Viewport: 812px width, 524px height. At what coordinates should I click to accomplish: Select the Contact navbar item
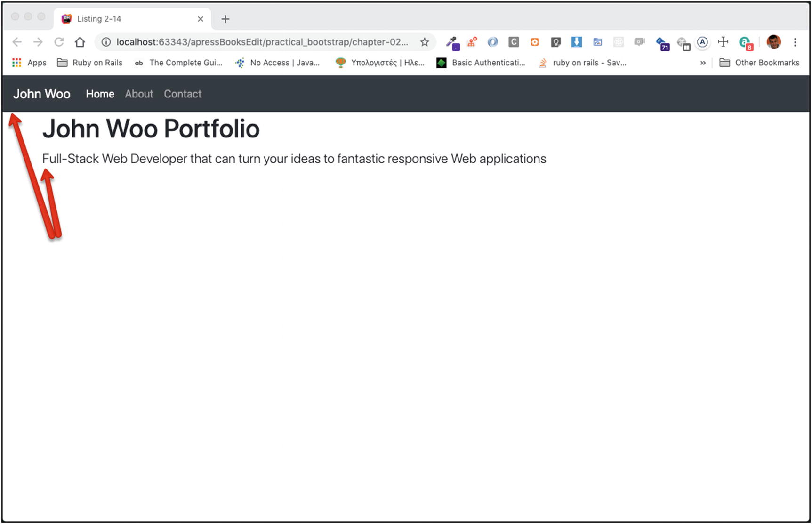point(183,94)
